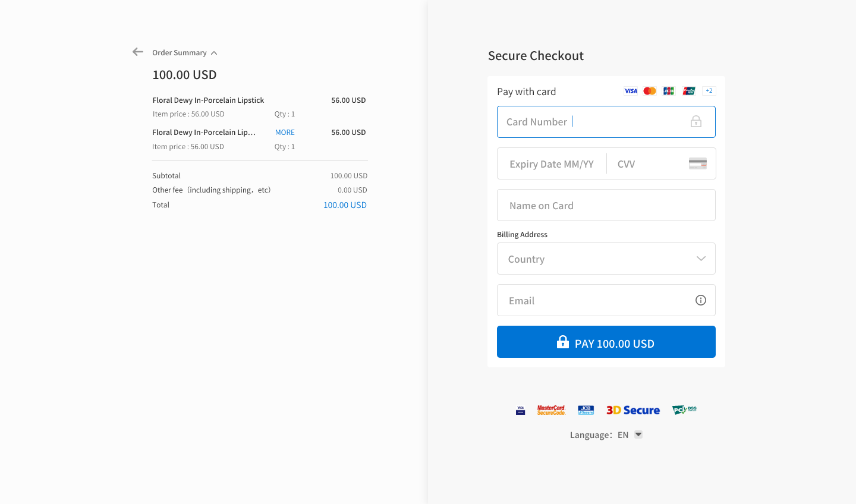Focus the Name on Card field
The image size is (856, 504).
606,205
